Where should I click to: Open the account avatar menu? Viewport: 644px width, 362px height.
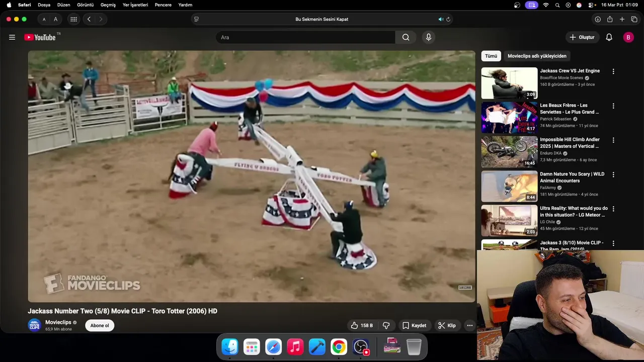[x=628, y=37]
